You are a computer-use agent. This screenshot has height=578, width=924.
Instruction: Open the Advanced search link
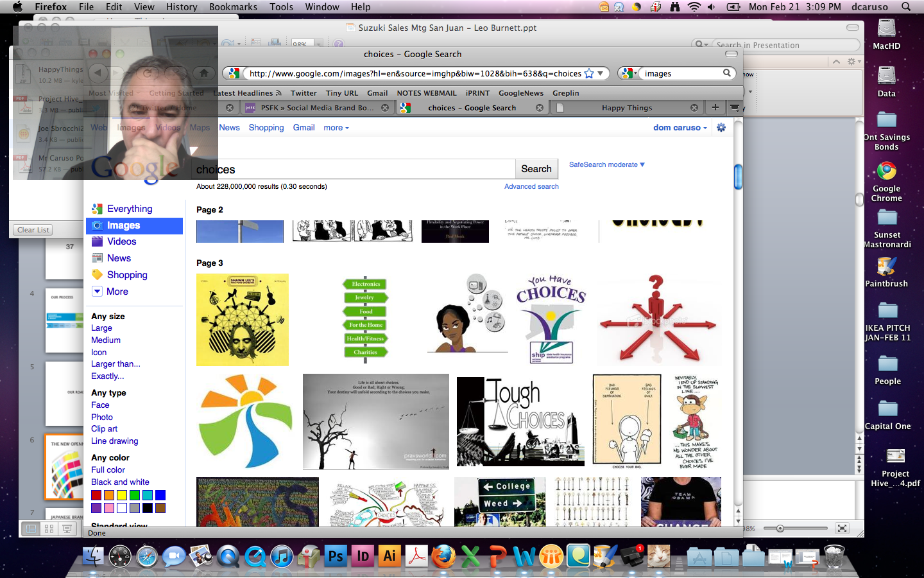(531, 187)
